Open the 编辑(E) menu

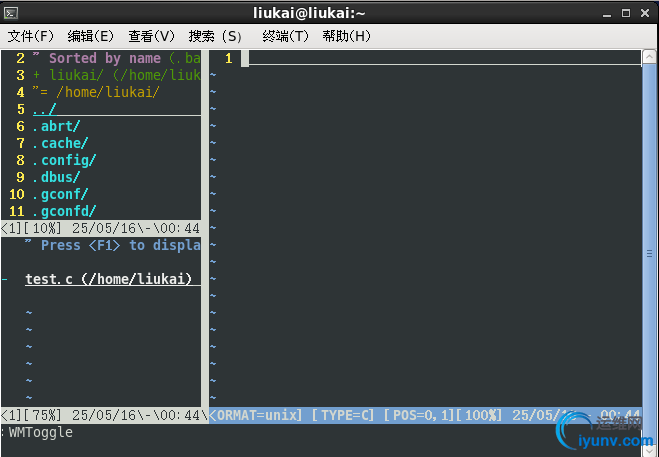coord(90,36)
